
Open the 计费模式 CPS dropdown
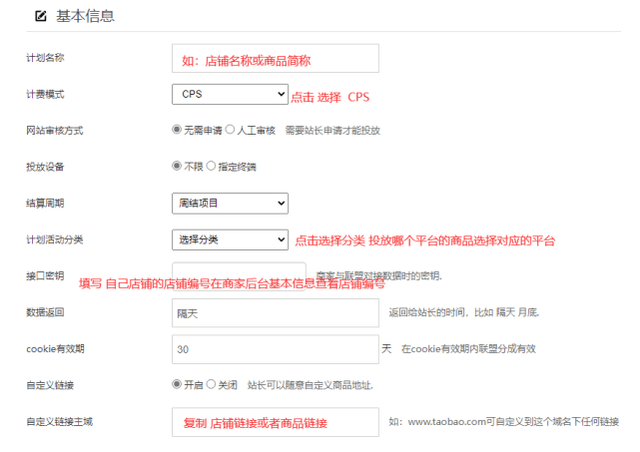(x=230, y=94)
